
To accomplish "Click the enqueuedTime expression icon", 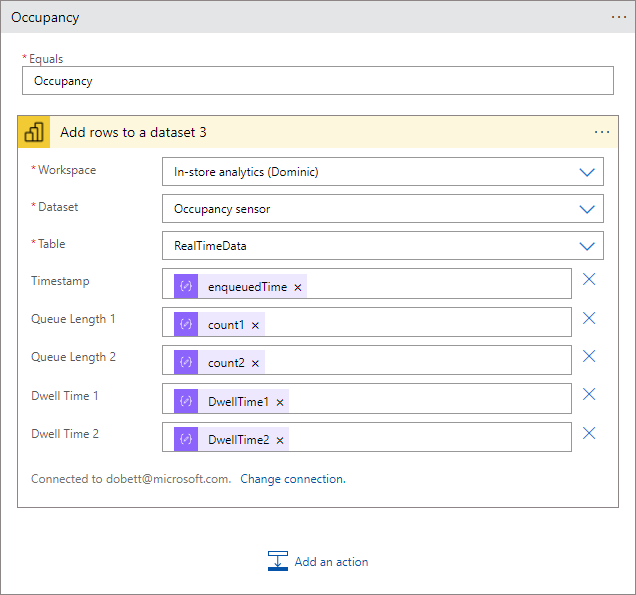I will (186, 287).
